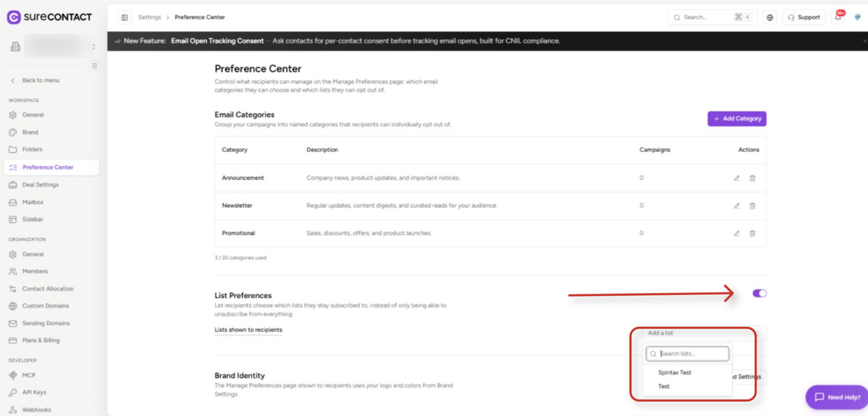The height and width of the screenshot is (416, 868).
Task: Click the Campaigns column header
Action: pos(655,150)
